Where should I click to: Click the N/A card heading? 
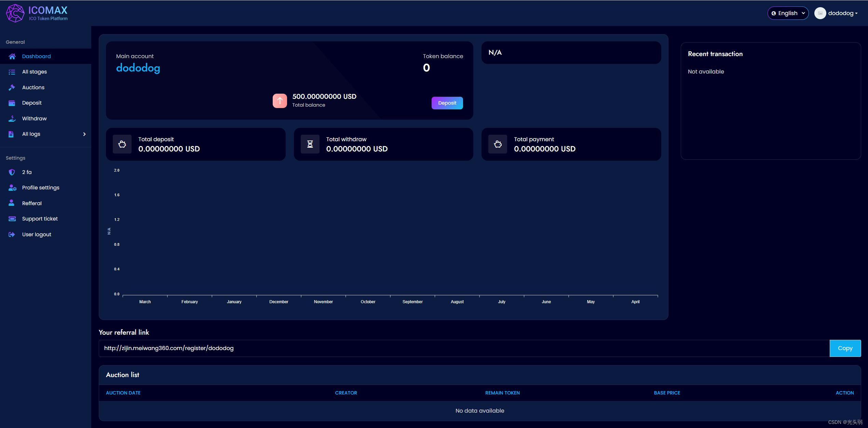point(495,53)
